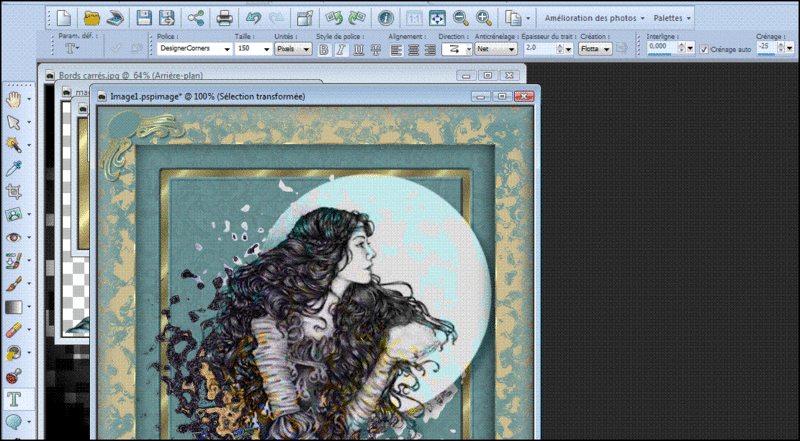The image size is (800, 441).
Task: Expand the Paint Brush tool flyout arrow
Action: 29,283
